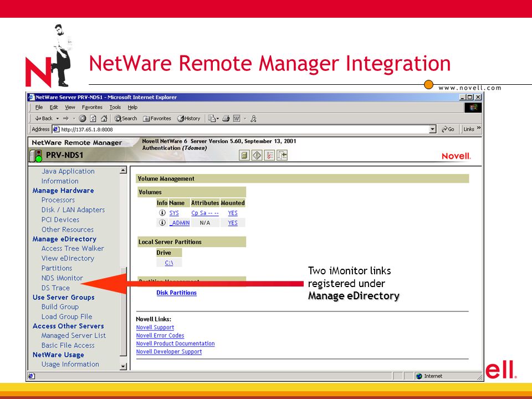Open DS Trace sidebar link
532x399 pixels.
tap(55, 288)
